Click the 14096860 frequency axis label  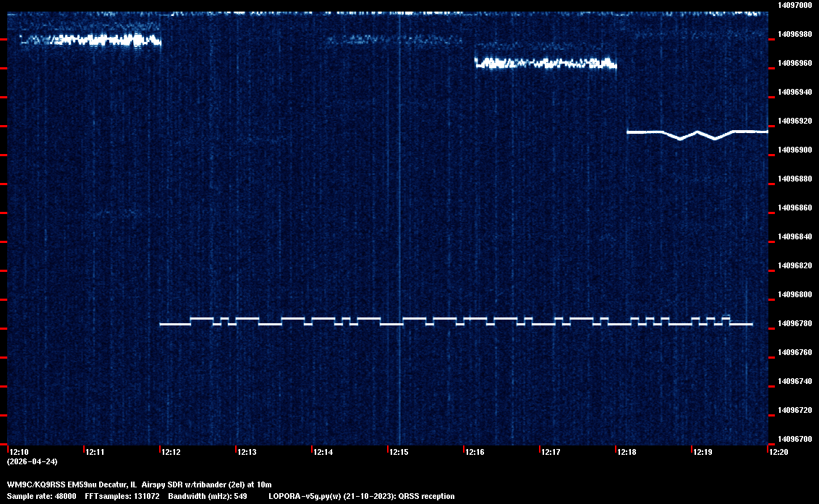click(794, 208)
